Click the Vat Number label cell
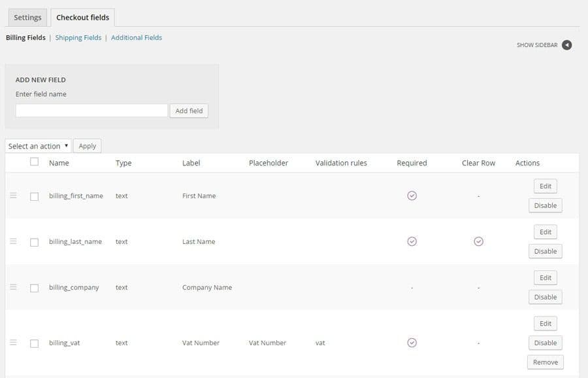 (201, 343)
